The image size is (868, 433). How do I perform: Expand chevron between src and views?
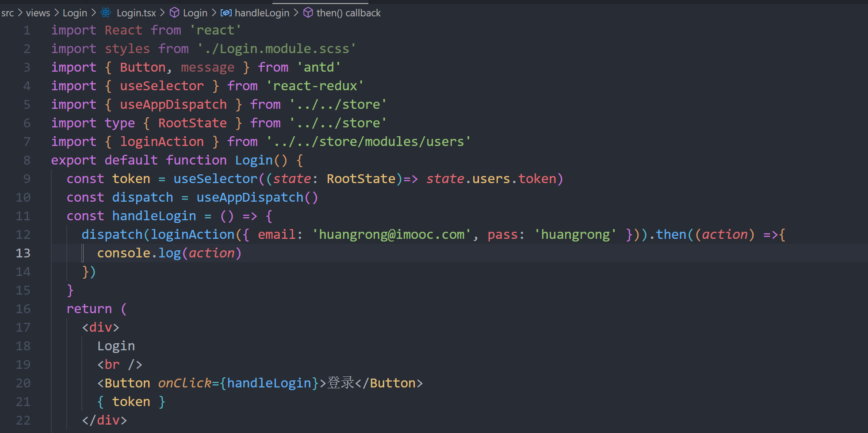pos(20,13)
